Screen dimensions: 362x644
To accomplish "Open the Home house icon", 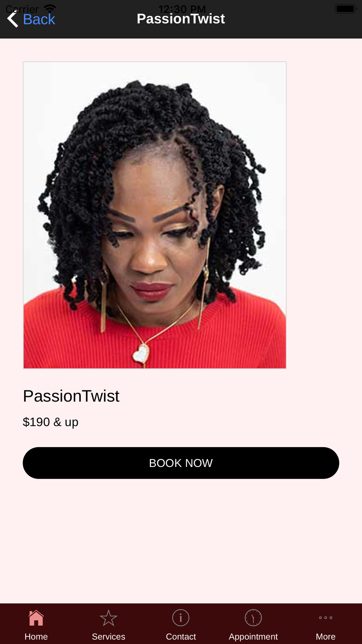I will 36,618.
